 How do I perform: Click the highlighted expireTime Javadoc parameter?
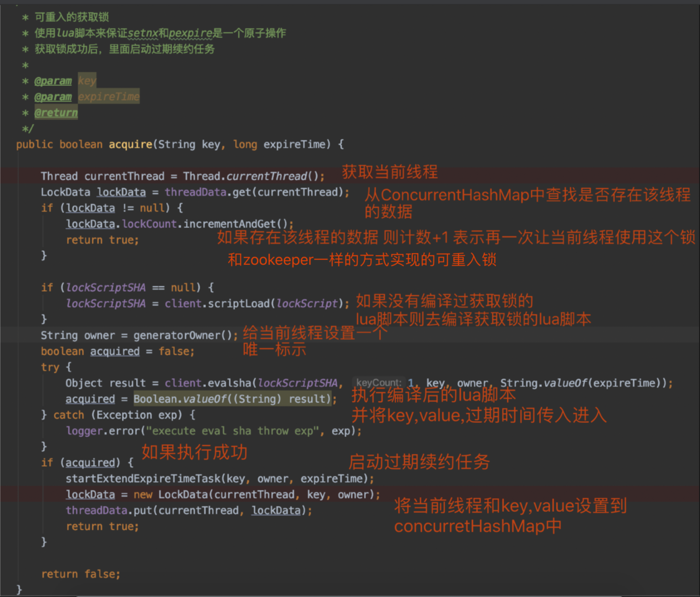coord(109,96)
